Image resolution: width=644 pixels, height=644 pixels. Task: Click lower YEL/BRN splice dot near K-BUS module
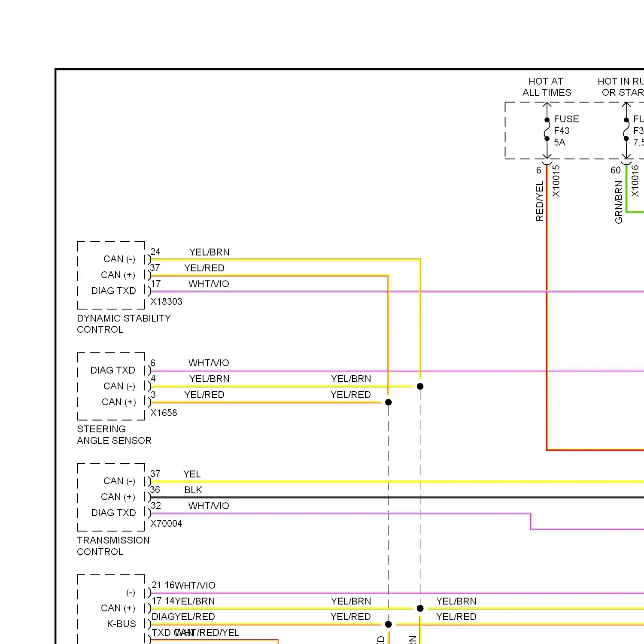(x=420, y=608)
